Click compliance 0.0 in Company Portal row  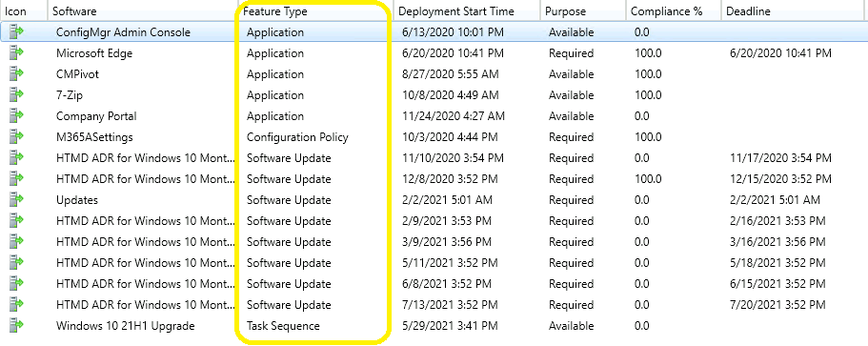click(641, 116)
